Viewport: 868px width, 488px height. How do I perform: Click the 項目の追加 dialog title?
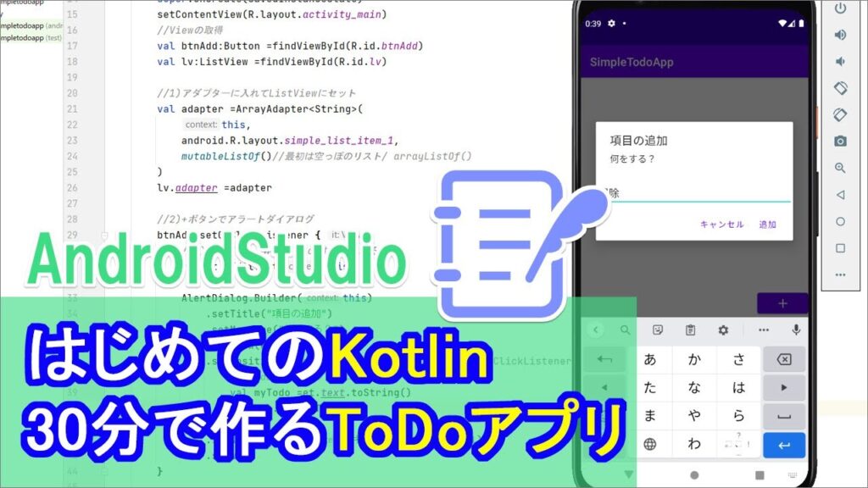(638, 141)
